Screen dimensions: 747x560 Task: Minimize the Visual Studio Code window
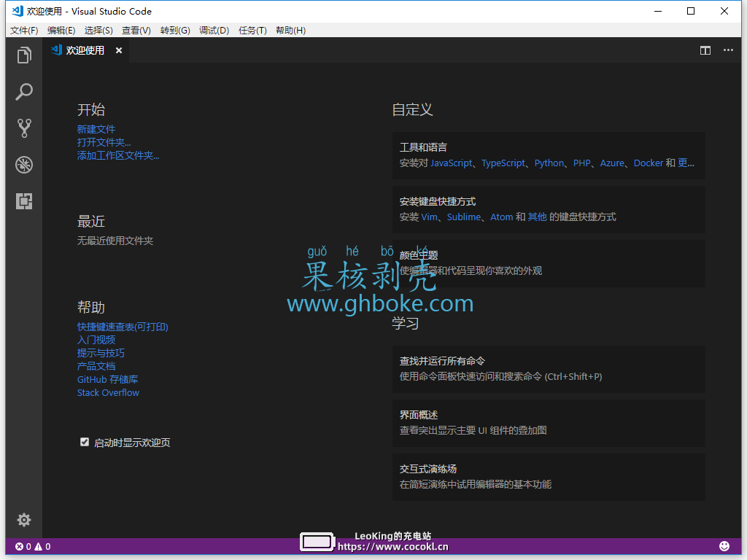(658, 11)
